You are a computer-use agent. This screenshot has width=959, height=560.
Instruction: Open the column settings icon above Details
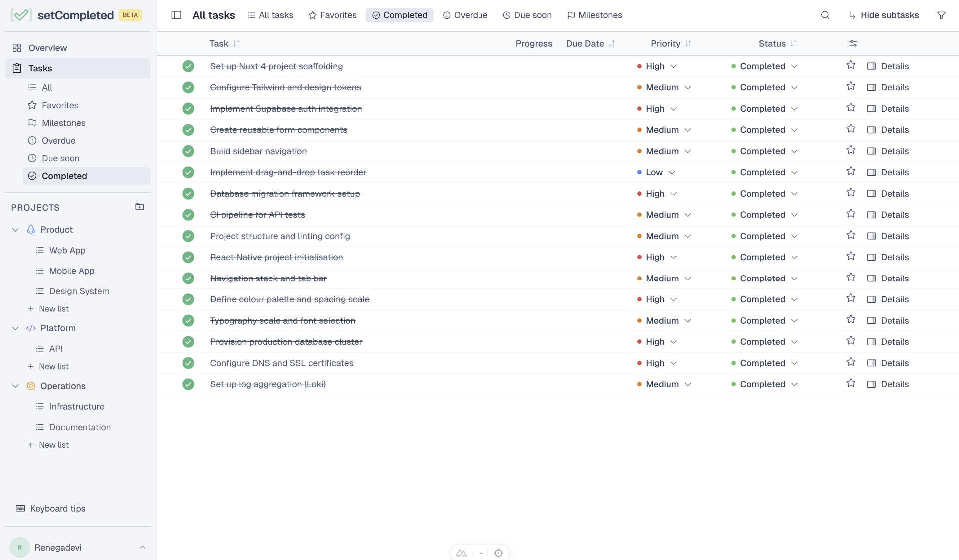[853, 43]
